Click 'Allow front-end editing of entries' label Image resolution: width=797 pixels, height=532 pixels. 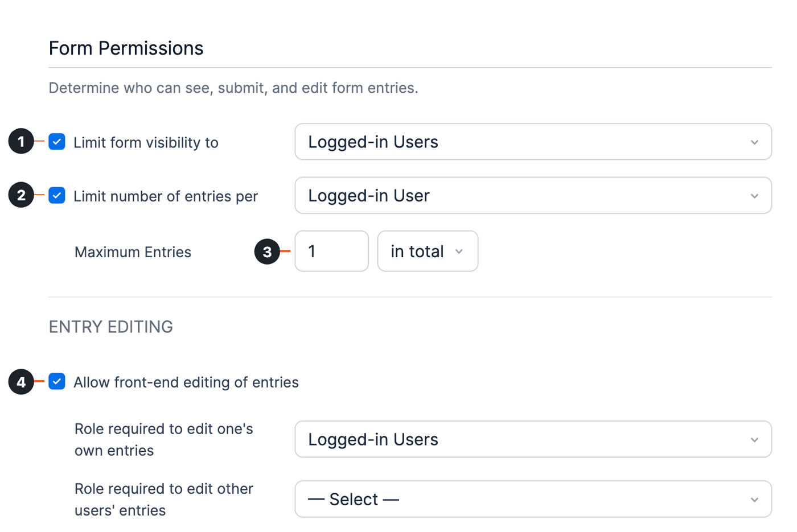[x=186, y=382]
